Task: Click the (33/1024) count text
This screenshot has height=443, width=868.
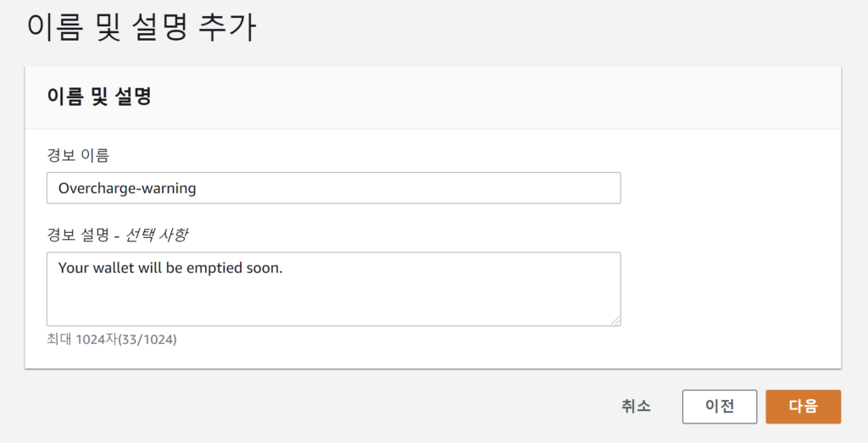Action: pos(146,340)
